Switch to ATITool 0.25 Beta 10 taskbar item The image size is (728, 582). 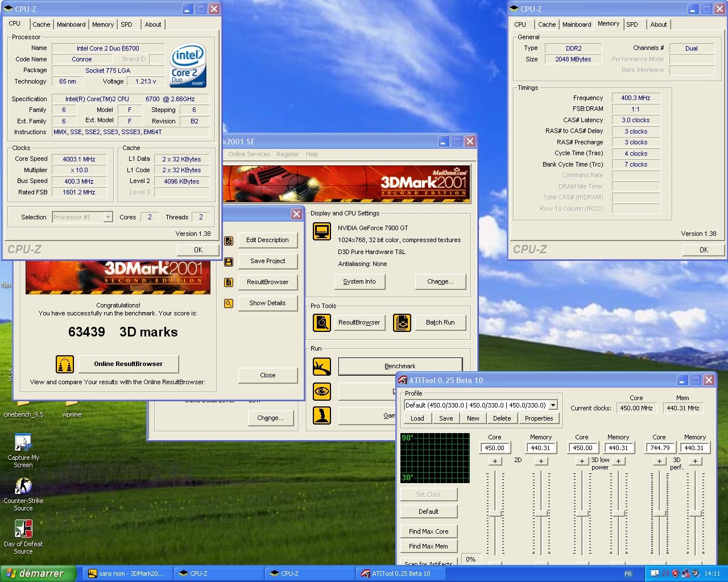[x=401, y=573]
